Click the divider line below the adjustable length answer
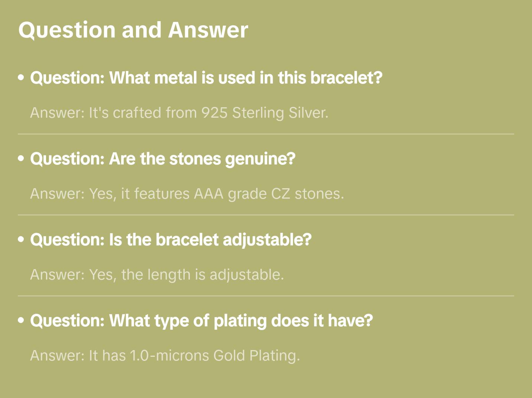This screenshot has width=532, height=398. pyautogui.click(x=266, y=296)
